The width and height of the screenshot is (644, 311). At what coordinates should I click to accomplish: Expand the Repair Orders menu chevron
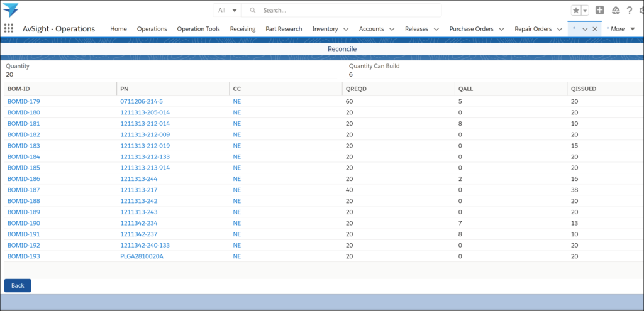[559, 29]
